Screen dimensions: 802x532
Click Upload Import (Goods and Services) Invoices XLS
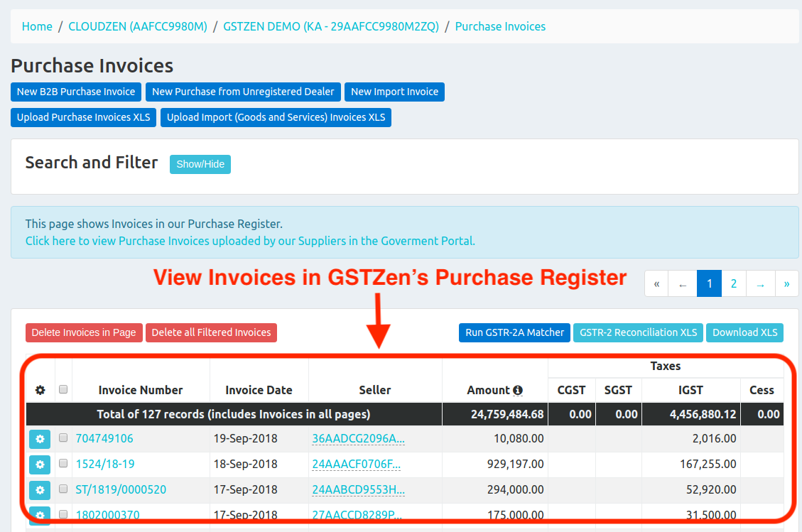pyautogui.click(x=276, y=118)
